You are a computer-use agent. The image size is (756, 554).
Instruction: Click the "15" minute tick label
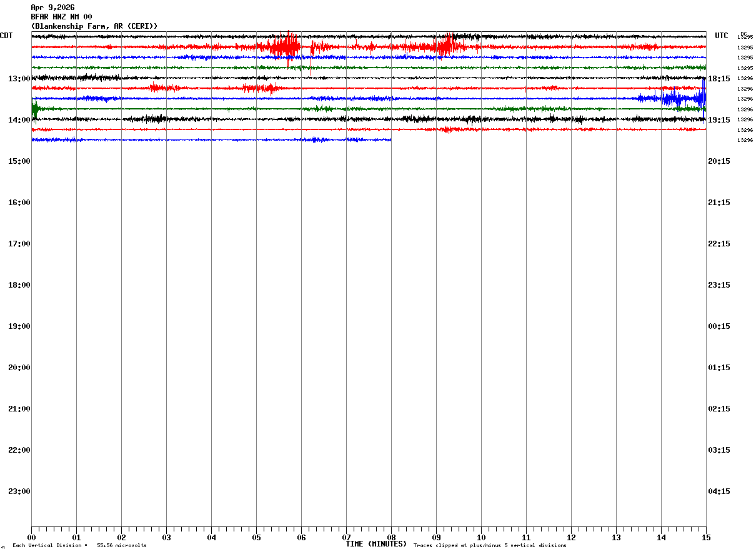(x=706, y=538)
